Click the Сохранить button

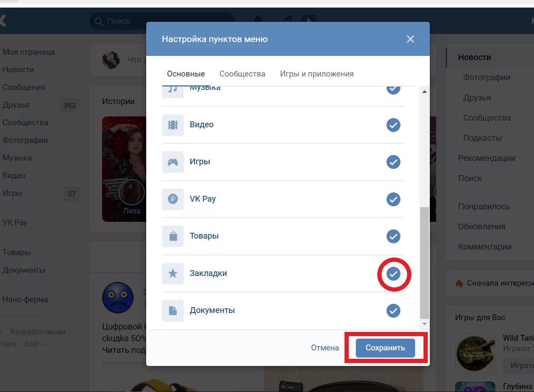click(x=385, y=348)
